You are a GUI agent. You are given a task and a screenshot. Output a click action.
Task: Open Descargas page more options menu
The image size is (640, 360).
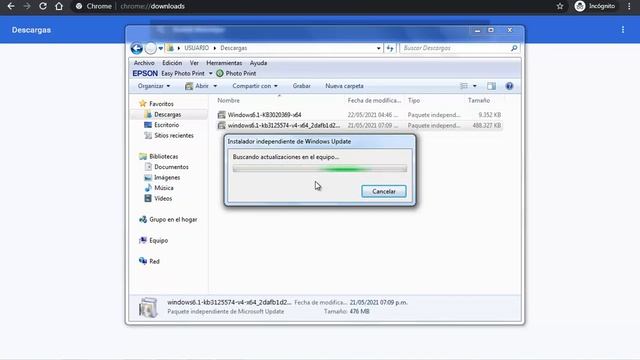tap(623, 29)
